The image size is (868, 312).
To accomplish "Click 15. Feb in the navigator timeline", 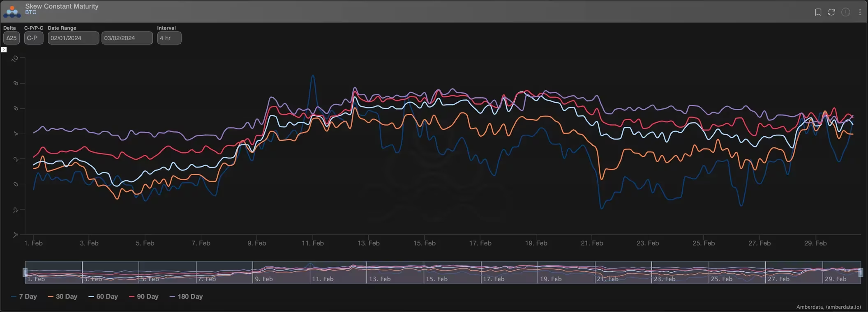I will coord(436,279).
